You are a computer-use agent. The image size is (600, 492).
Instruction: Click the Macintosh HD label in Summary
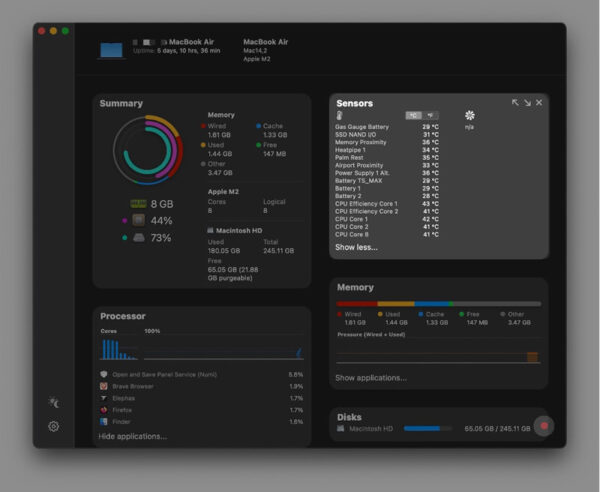239,230
